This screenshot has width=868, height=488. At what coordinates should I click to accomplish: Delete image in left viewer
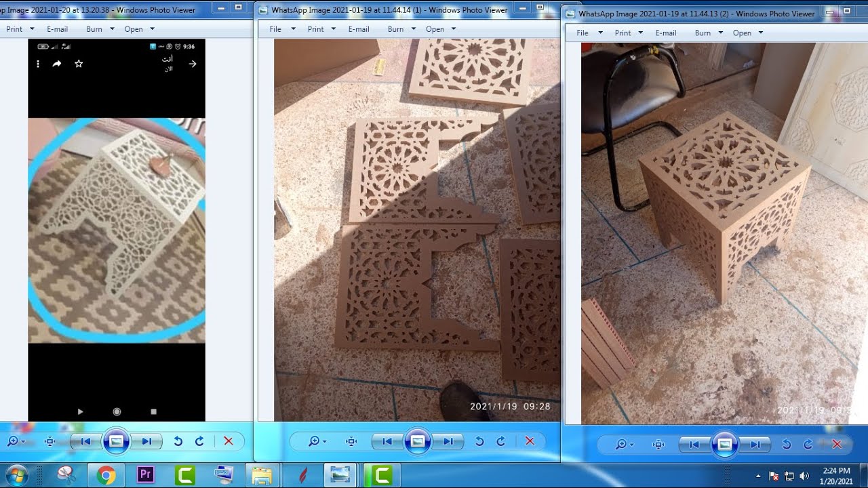[x=229, y=441]
